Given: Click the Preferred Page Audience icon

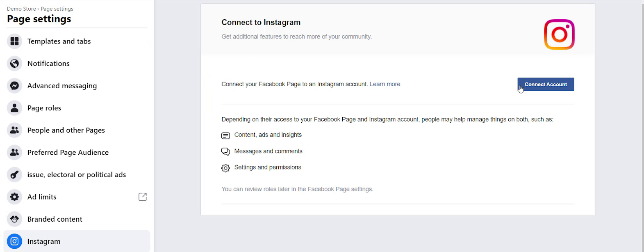Looking at the screenshot, I should (14, 152).
